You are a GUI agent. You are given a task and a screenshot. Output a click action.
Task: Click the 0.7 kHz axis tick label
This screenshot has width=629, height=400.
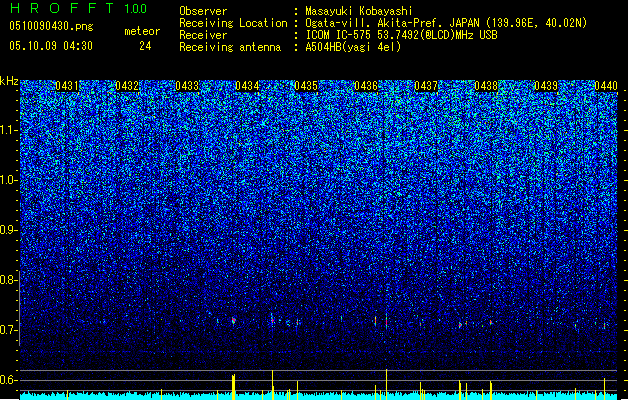pyautogui.click(x=8, y=330)
